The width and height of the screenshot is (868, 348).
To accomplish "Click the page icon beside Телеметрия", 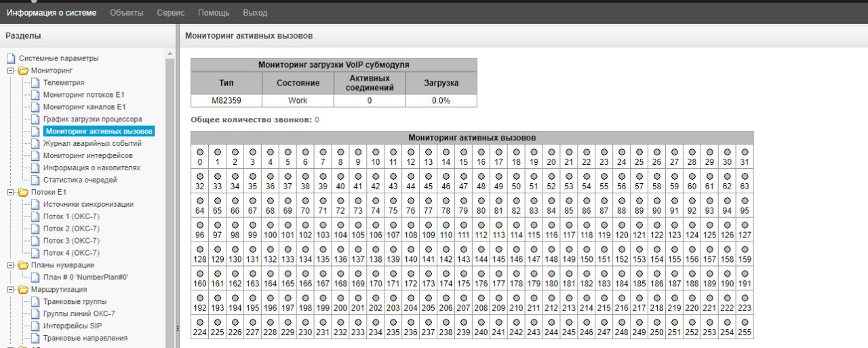I will (35, 83).
